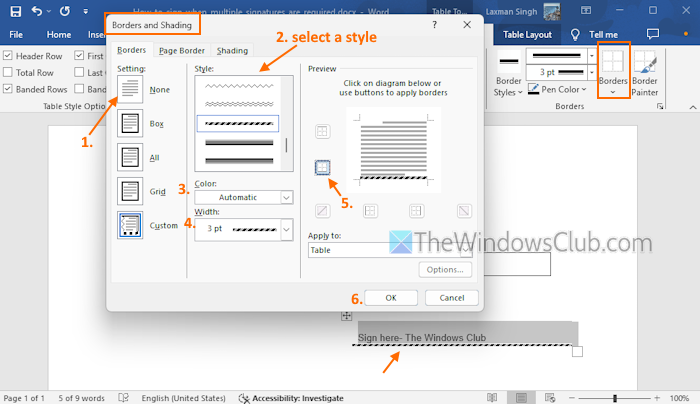Click the Laxman Singh account name
The height and width of the screenshot is (404, 700).
click(511, 12)
